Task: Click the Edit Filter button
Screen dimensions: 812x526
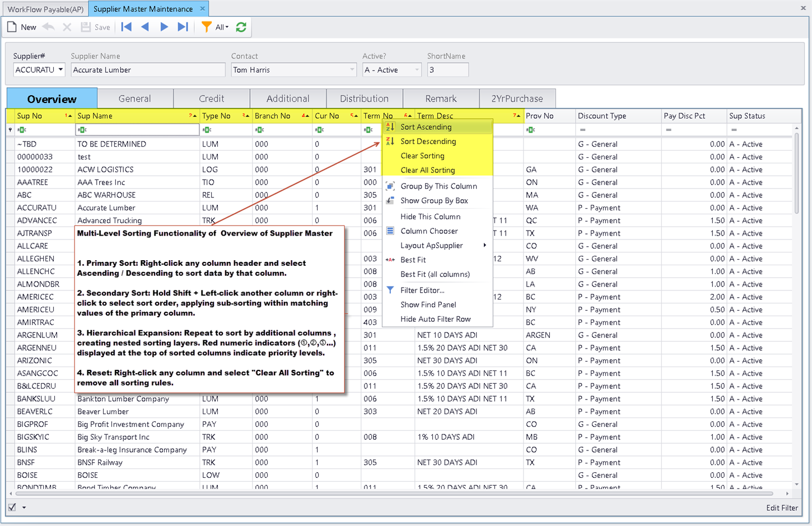Action: pyautogui.click(x=782, y=508)
